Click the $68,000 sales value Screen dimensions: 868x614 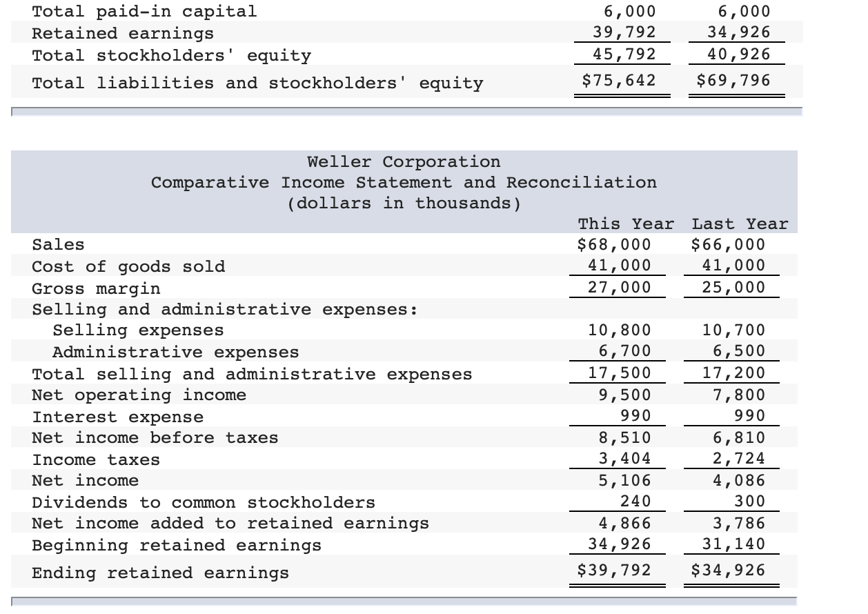tap(614, 244)
